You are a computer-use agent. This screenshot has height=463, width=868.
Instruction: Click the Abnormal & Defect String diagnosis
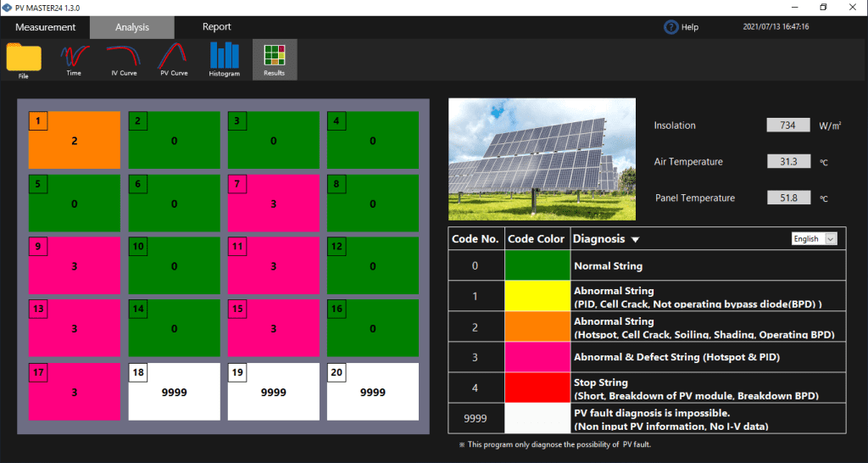pyautogui.click(x=676, y=357)
